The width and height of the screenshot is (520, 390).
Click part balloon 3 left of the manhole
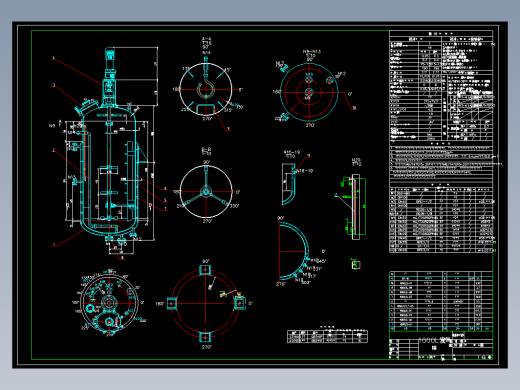coord(54,85)
